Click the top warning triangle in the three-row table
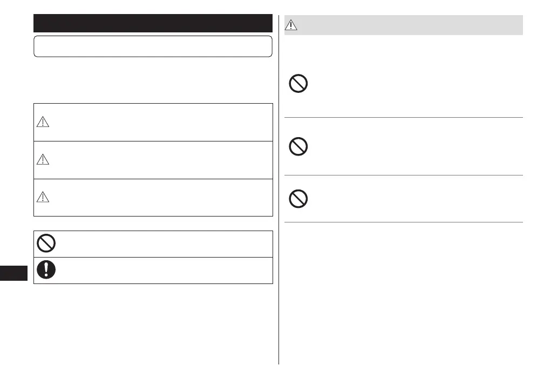This screenshot has width=557, height=392. (x=43, y=123)
